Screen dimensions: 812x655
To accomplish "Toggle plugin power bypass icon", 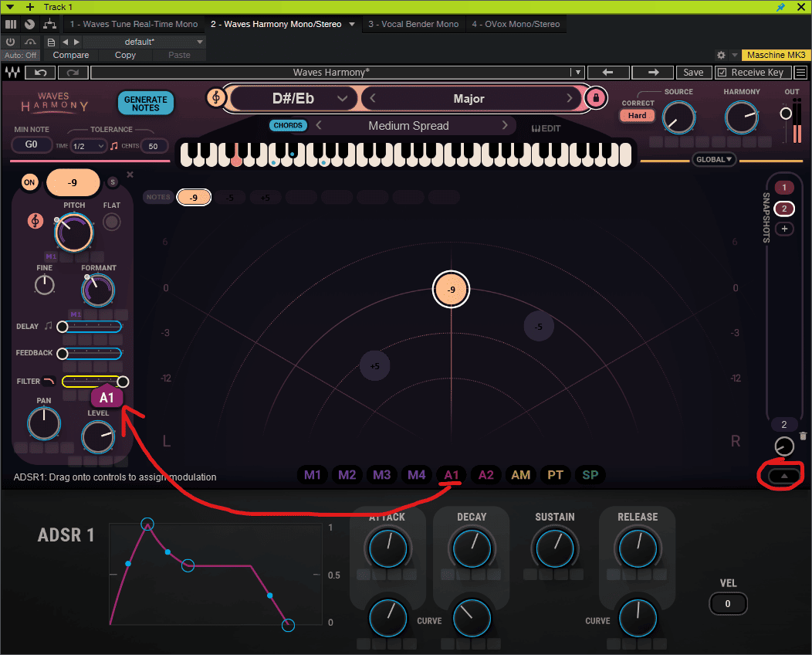I will pyautogui.click(x=10, y=42).
